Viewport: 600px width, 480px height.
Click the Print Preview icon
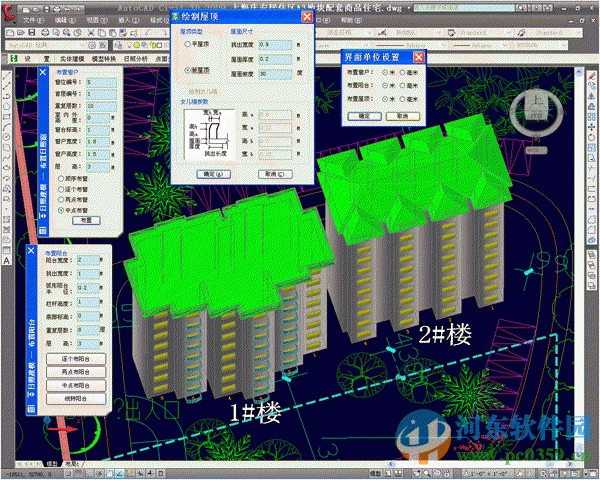pos(56,33)
